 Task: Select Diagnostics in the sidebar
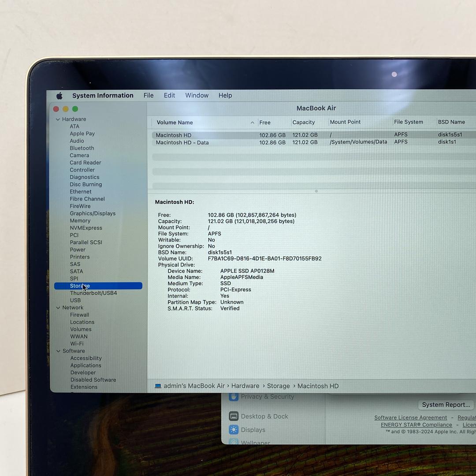[85, 177]
